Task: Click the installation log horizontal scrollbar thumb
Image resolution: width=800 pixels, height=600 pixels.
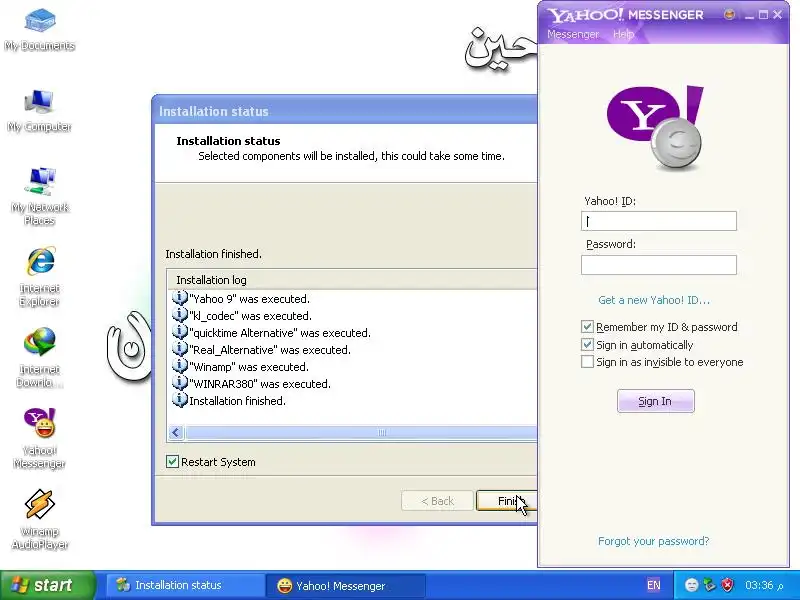Action: point(361,432)
